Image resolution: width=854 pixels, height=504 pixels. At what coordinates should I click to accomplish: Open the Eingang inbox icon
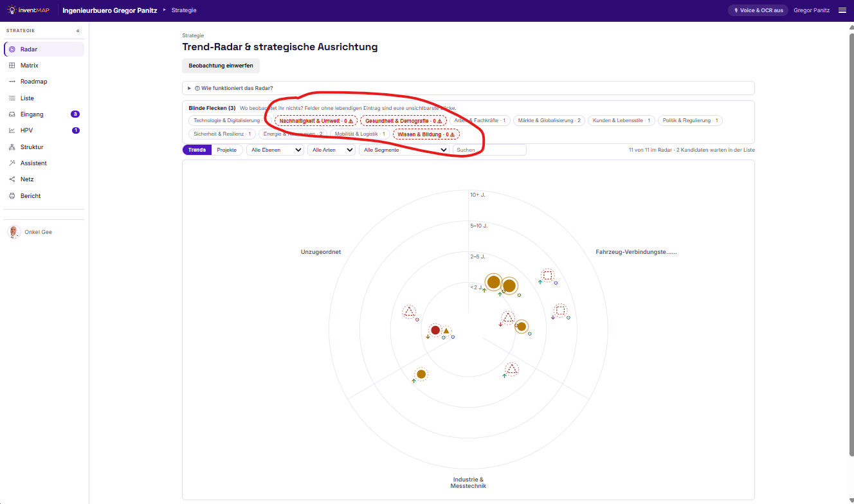coord(12,114)
